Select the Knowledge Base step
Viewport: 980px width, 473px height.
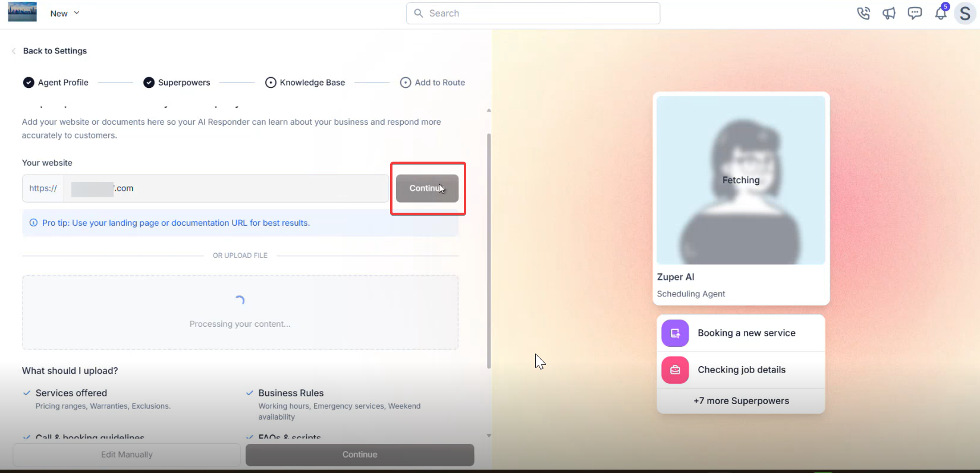pyautogui.click(x=305, y=83)
